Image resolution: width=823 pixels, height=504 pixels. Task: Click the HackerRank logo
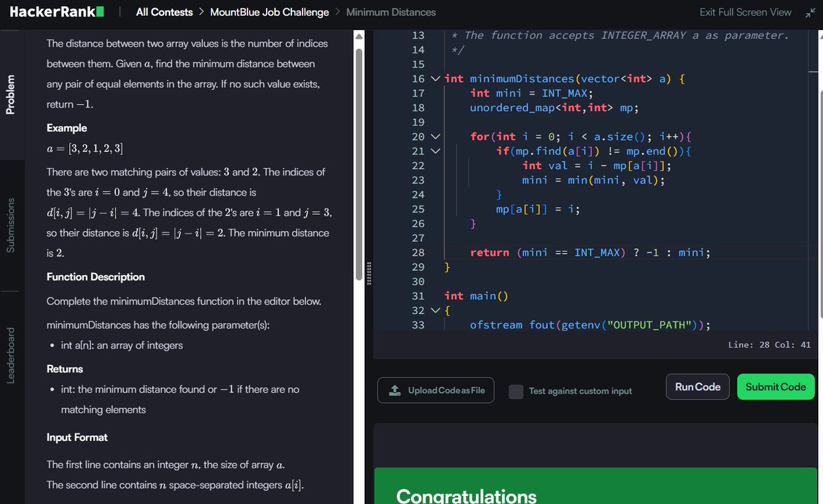[x=57, y=12]
